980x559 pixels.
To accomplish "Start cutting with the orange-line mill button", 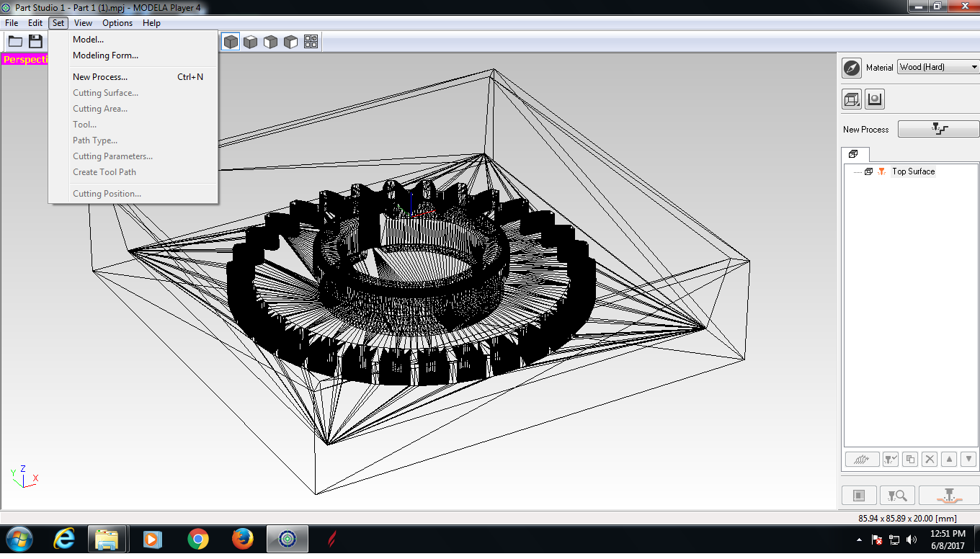I will (948, 496).
